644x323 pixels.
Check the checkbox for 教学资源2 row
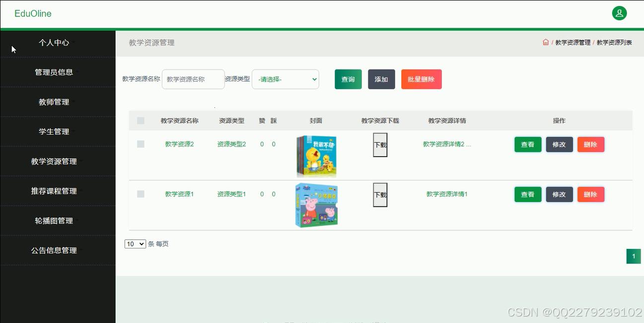141,144
